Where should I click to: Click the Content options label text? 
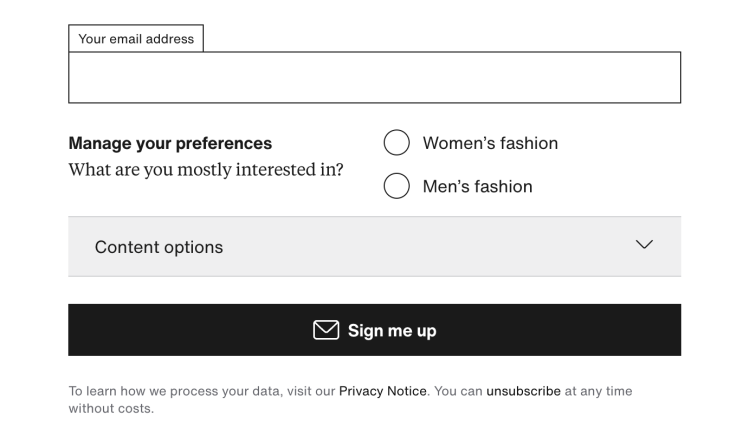click(159, 247)
